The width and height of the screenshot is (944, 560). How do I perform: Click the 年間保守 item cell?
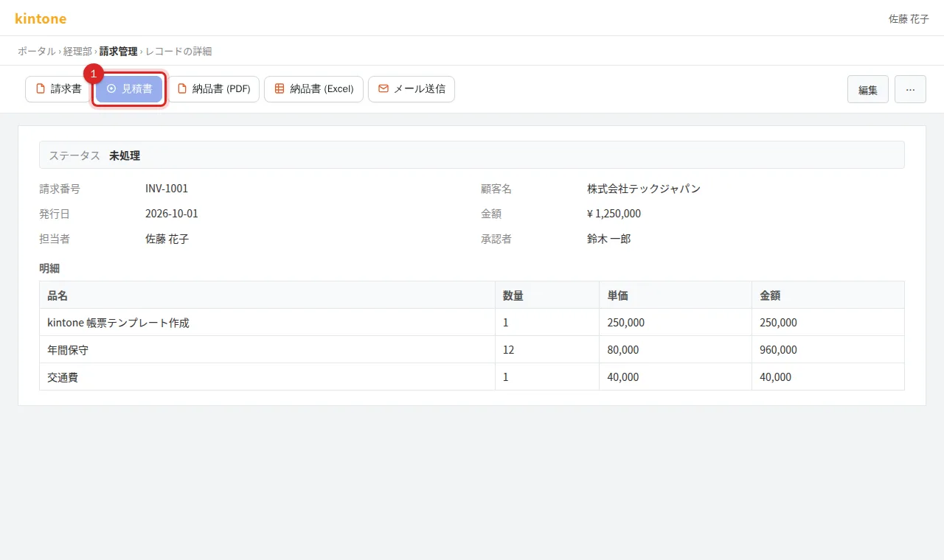pyautogui.click(x=267, y=349)
